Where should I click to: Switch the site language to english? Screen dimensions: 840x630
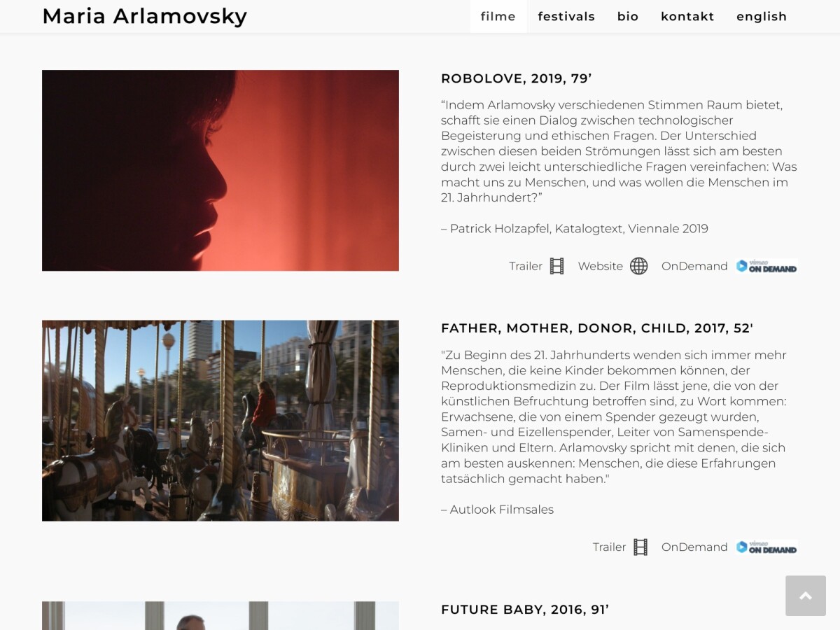[762, 16]
